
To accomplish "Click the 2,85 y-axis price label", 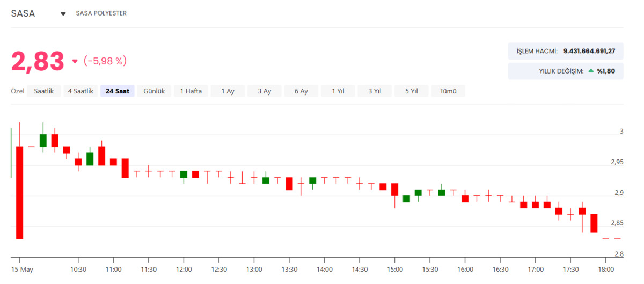I will pyautogui.click(x=617, y=223).
